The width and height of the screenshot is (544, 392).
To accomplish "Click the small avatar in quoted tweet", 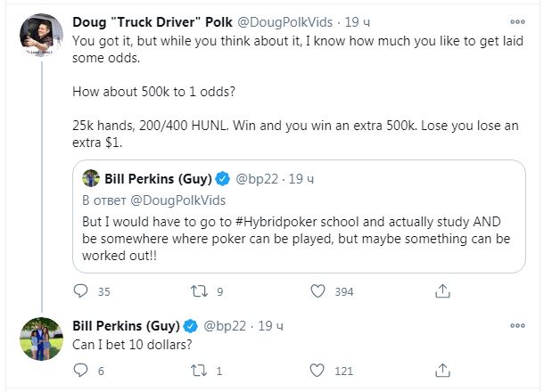I will click(91, 178).
